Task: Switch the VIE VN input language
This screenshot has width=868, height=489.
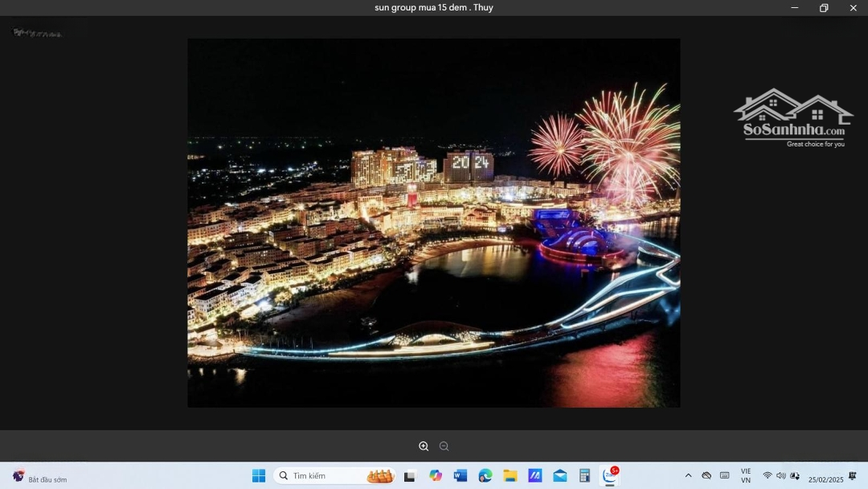Action: tap(746, 475)
